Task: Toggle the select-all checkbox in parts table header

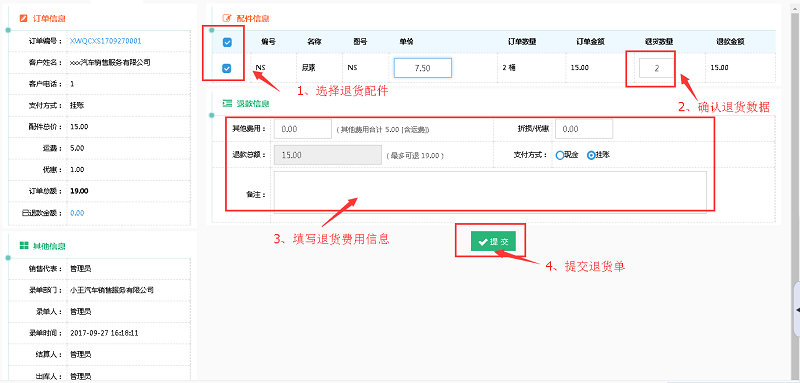Action: tap(227, 42)
